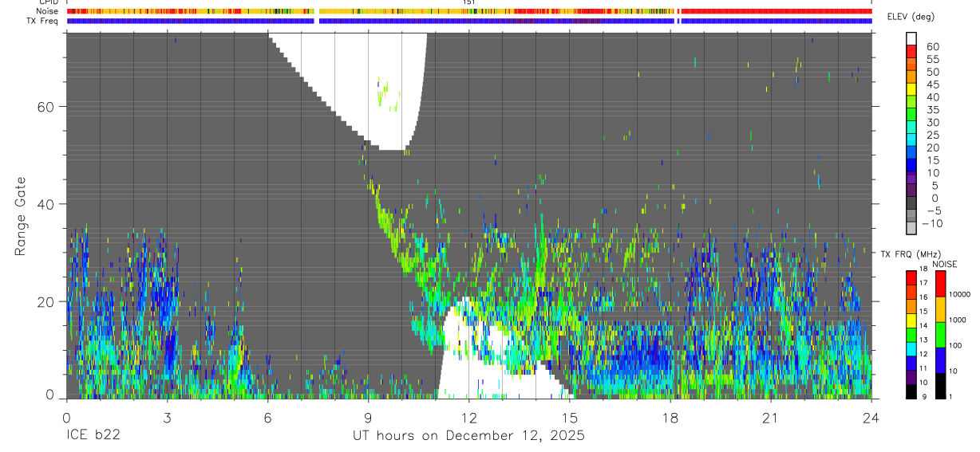Click the Noise strip label at top left

(49, 11)
